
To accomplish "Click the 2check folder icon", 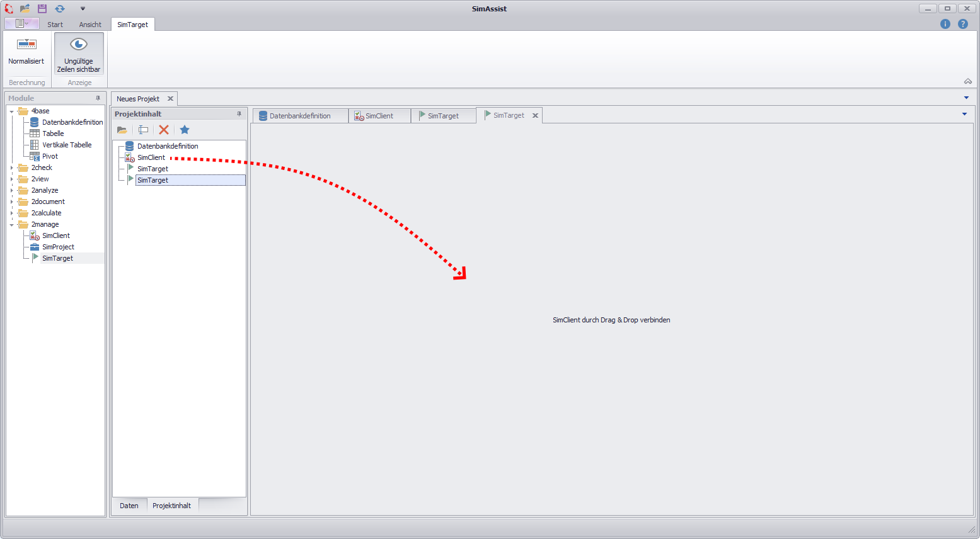I will [23, 167].
